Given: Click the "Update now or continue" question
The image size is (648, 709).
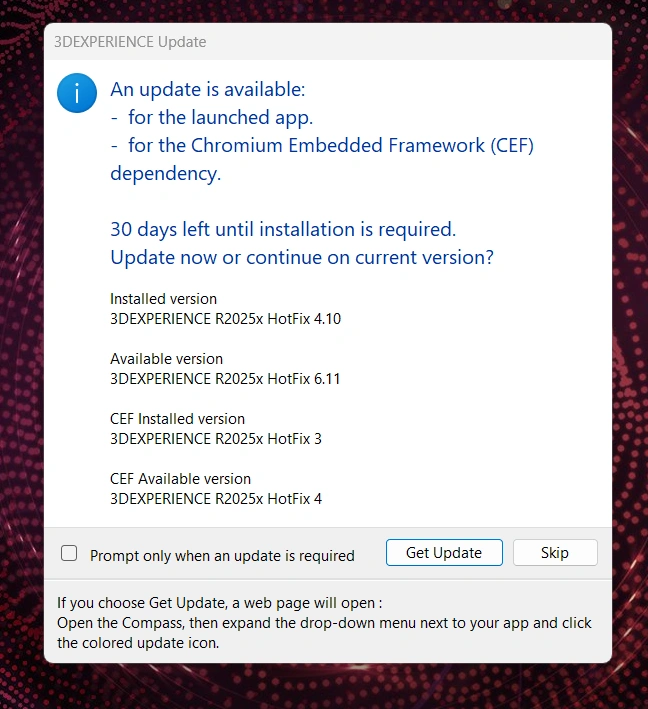Looking at the screenshot, I should [x=302, y=257].
